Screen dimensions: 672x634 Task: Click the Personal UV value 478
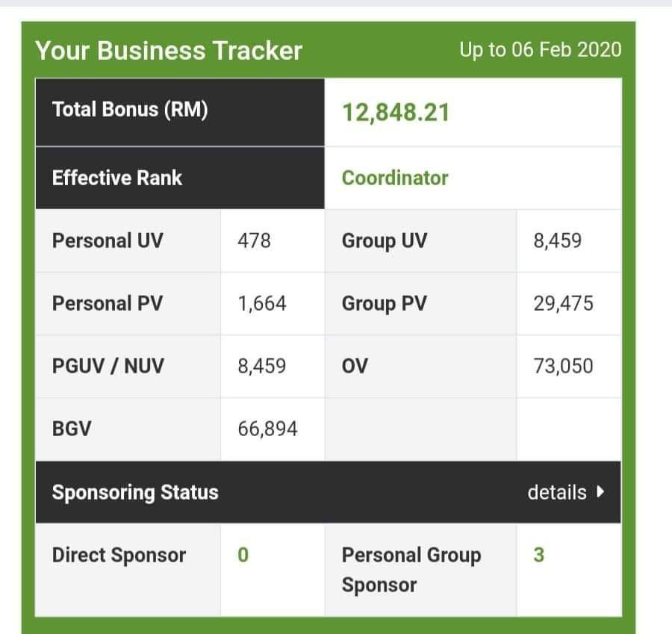[254, 241]
